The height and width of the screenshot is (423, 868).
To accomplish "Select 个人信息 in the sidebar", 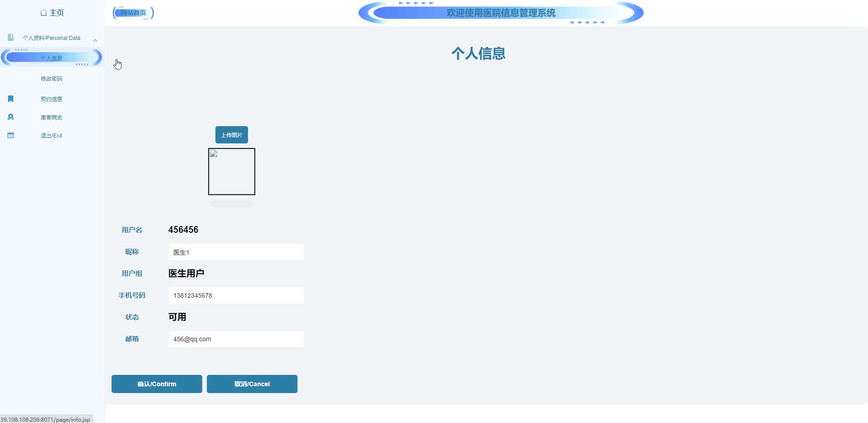I will (x=51, y=58).
